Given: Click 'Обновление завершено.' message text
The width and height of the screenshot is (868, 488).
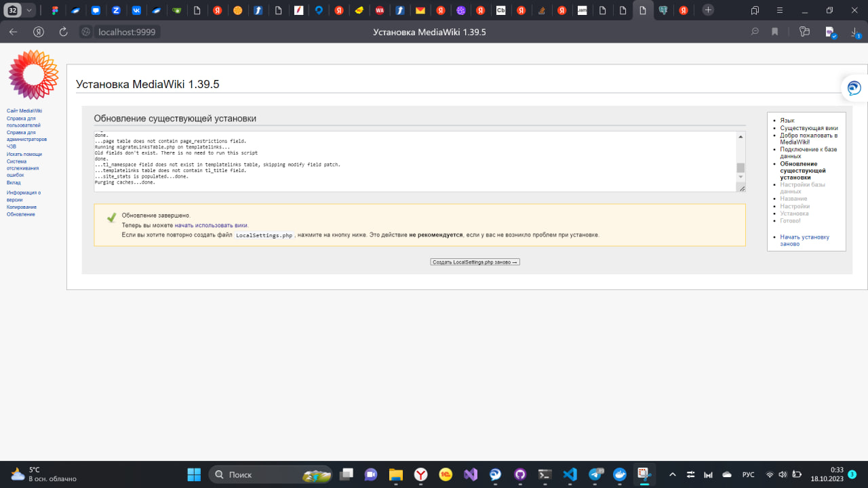Looking at the screenshot, I should (x=156, y=216).
